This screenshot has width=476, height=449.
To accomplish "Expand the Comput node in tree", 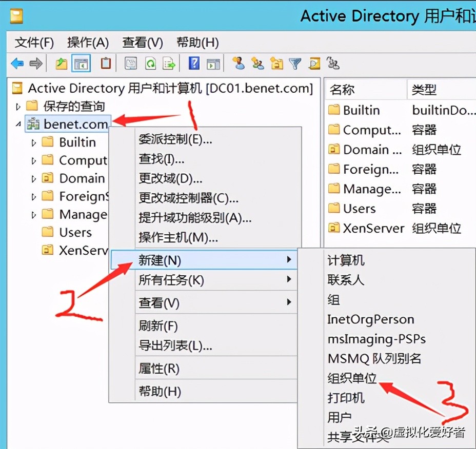I will point(34,161).
